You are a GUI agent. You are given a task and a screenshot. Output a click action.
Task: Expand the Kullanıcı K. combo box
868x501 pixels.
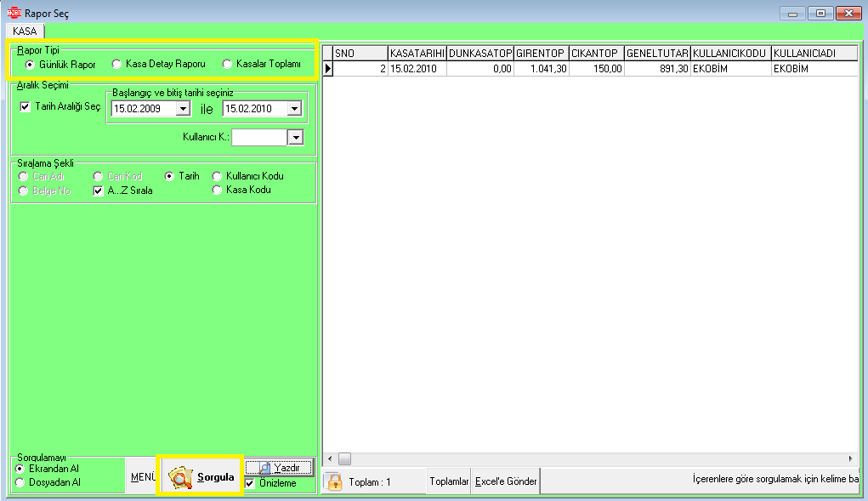296,137
